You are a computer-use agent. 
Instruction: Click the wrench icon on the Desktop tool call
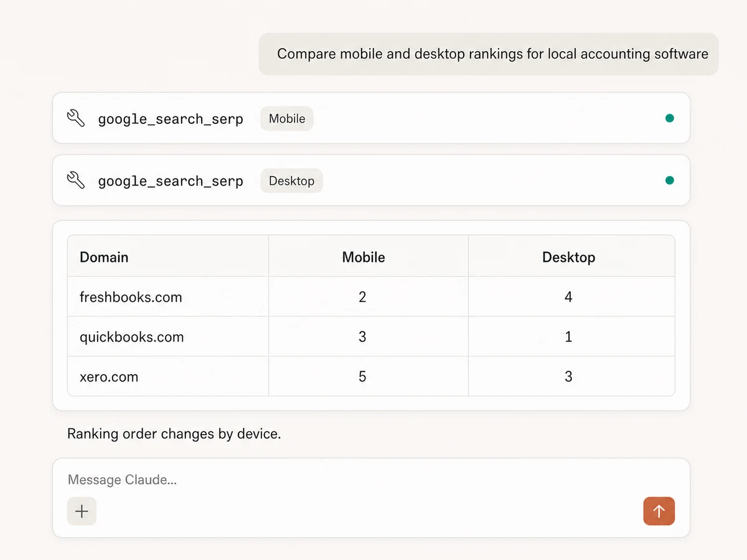coord(76,180)
